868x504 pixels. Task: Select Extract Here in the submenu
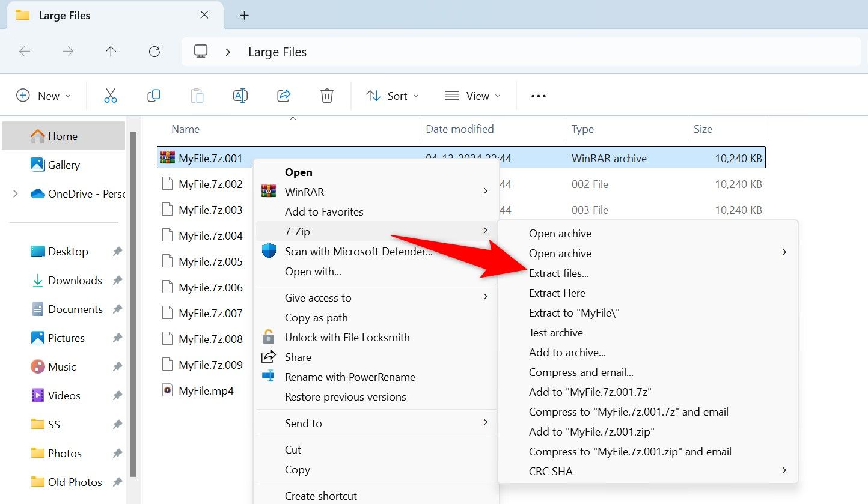[557, 293]
